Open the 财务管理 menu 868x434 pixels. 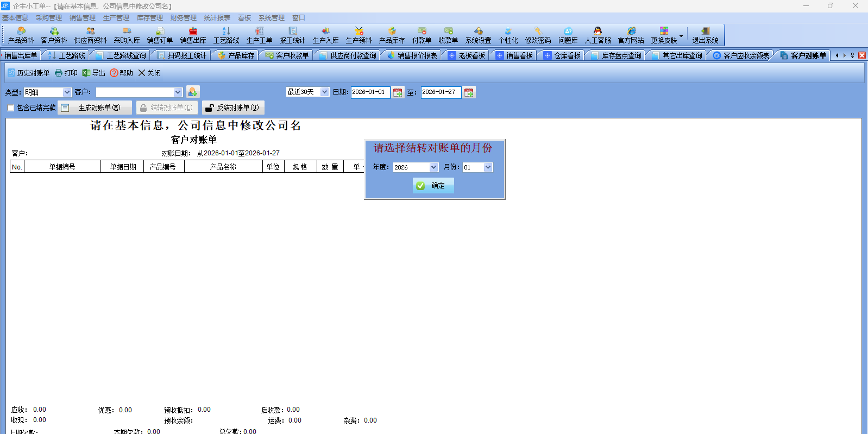point(183,18)
